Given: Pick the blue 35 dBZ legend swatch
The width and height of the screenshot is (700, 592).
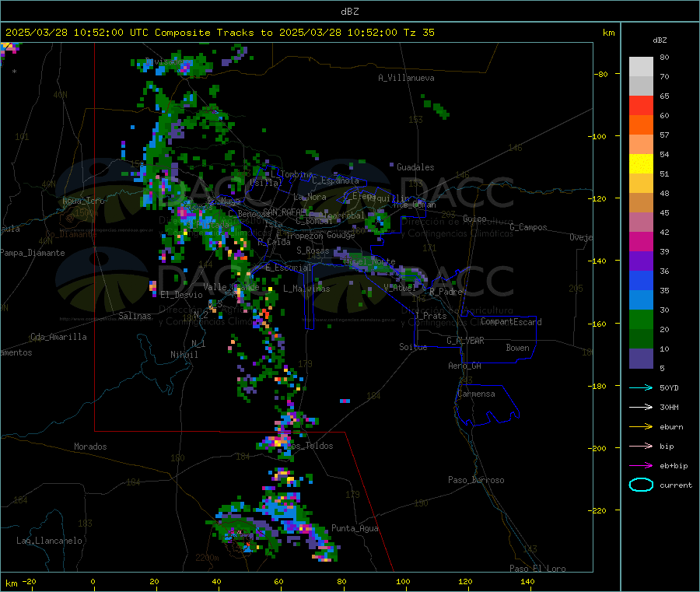Looking at the screenshot, I should point(641,280).
